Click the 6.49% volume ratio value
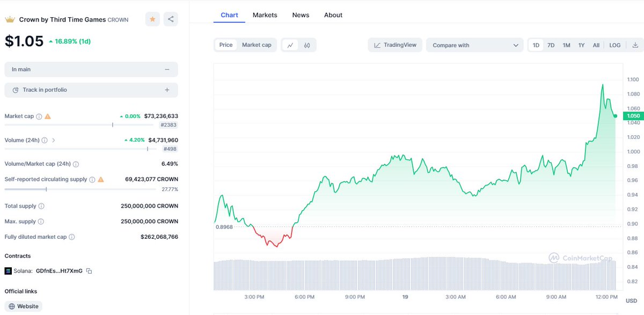The width and height of the screenshot is (644, 315). pos(170,164)
